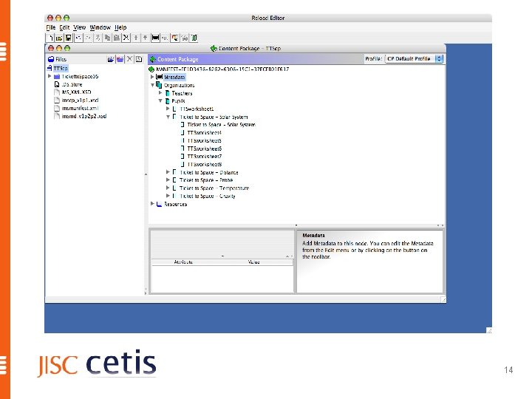Expand Ticket to Space - Probe

coord(168,180)
